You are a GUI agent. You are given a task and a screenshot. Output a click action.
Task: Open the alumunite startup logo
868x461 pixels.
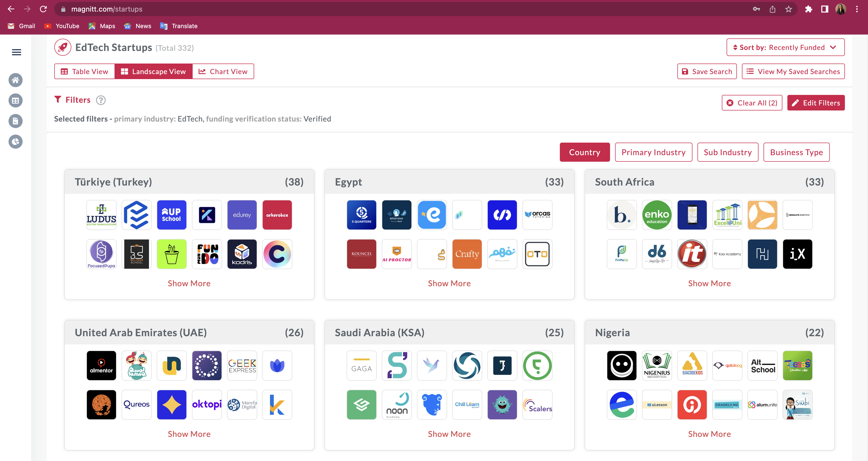coord(762,405)
